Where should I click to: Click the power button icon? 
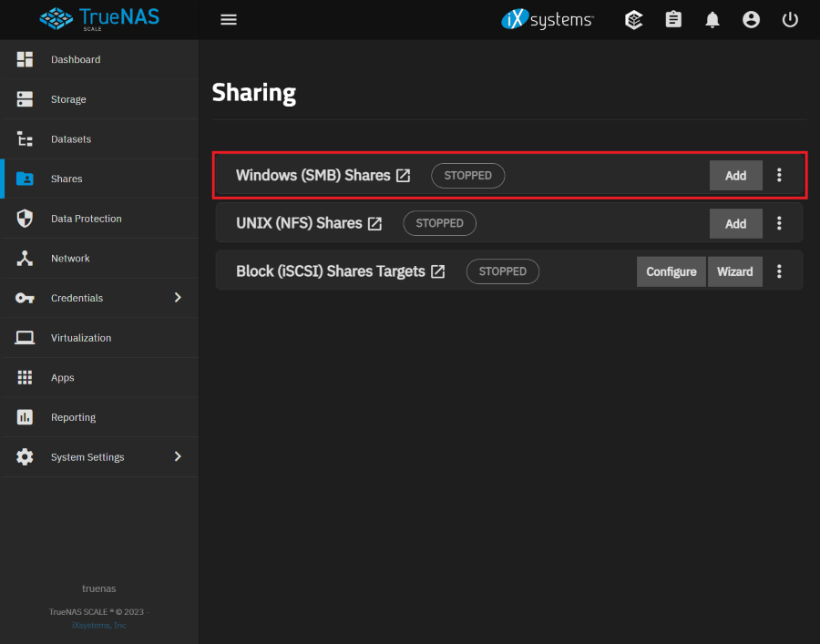(790, 19)
